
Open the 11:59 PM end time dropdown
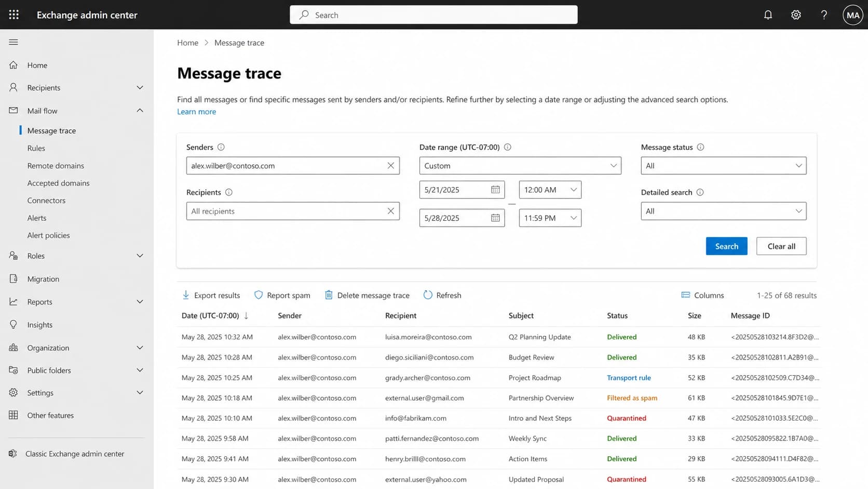pos(550,218)
